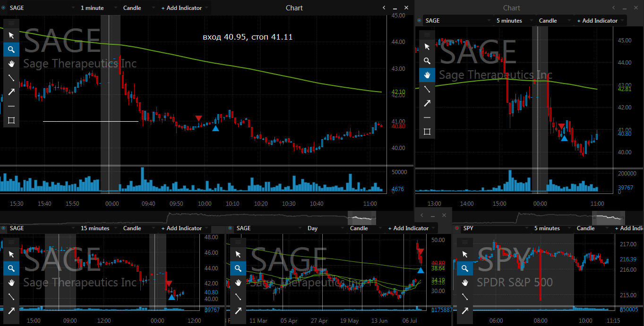Select horizontal line tool in top-right 5 minutes chart
Viewport: 644px width, 326px height.
click(427, 117)
